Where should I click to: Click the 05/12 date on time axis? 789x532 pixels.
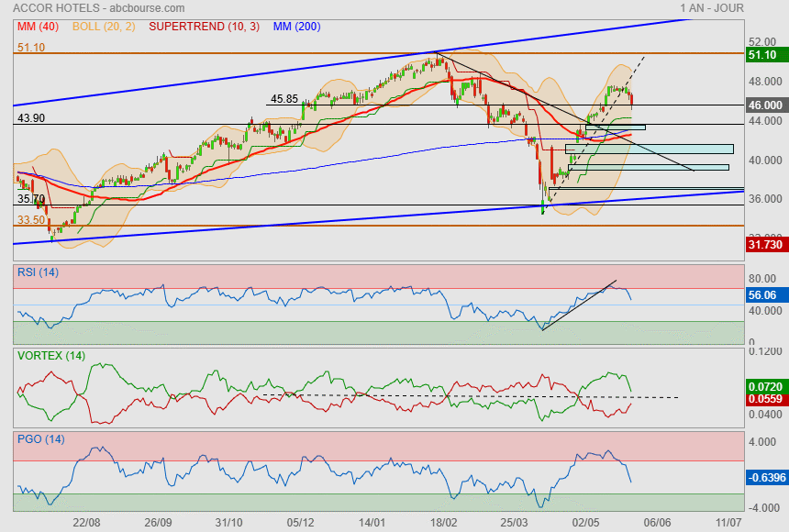[x=300, y=523]
